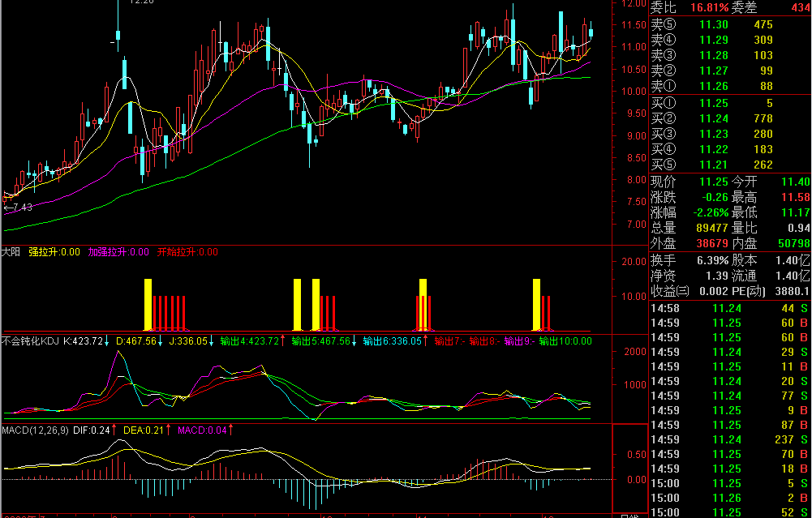The image size is (812, 518).
Task: Click the first yellow 大阳 signal bar
Action: tap(148, 305)
